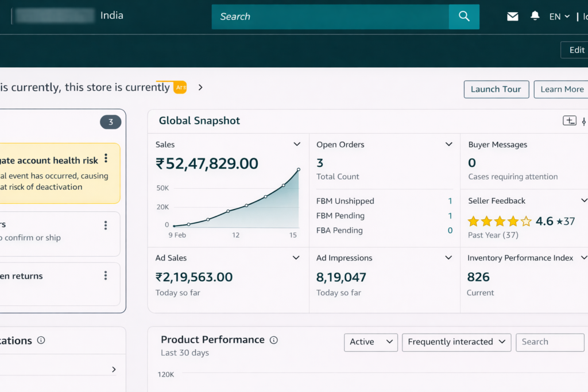Open the Active status dropdown

(370, 342)
